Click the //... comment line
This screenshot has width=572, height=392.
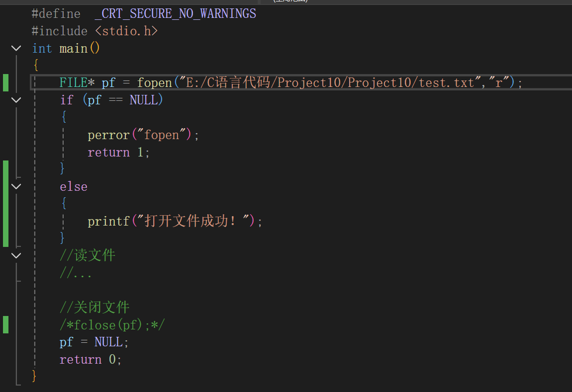(x=76, y=272)
